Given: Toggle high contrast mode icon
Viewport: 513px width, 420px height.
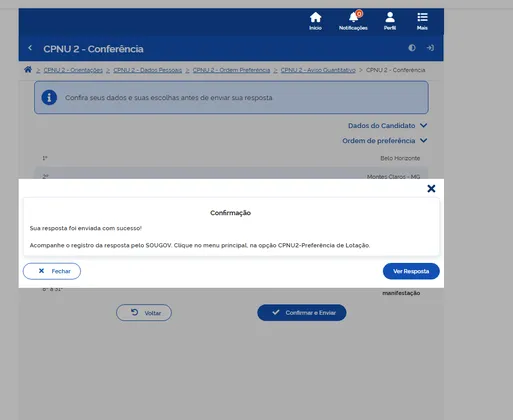Looking at the screenshot, I should [412, 48].
